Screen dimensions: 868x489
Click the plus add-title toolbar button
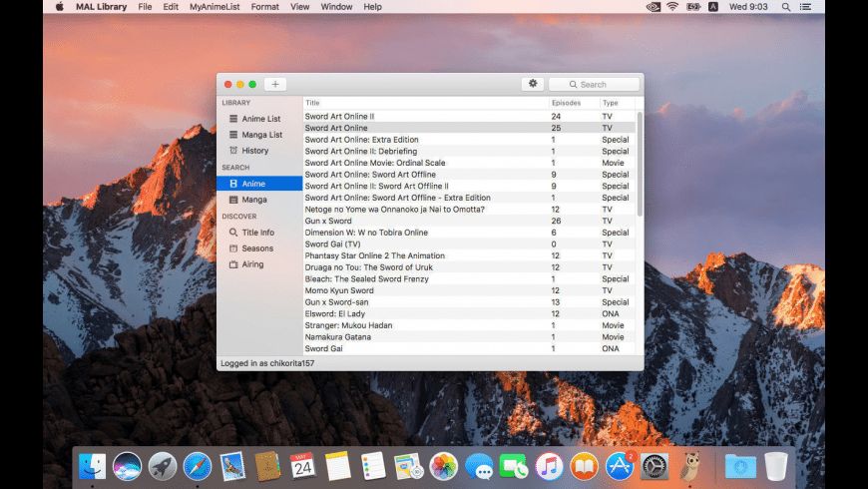tap(275, 84)
